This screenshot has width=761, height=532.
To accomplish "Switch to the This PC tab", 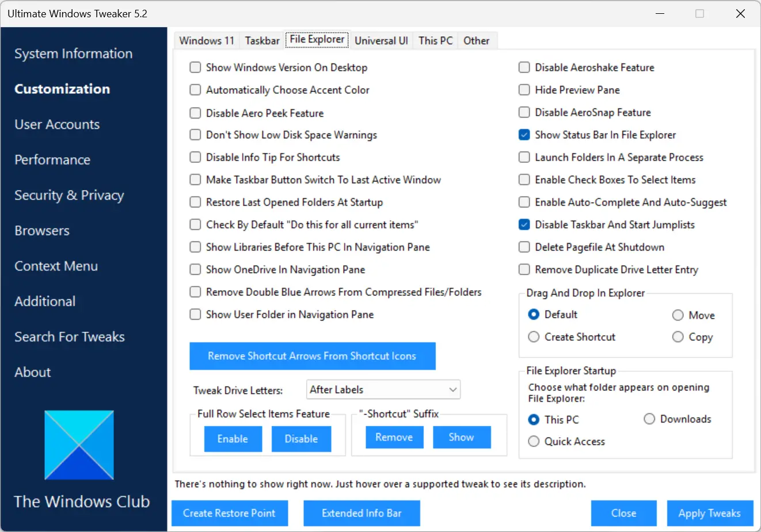I will (435, 40).
